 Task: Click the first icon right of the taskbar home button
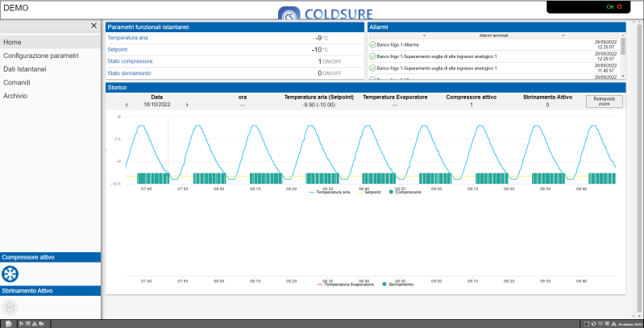tap(21, 323)
